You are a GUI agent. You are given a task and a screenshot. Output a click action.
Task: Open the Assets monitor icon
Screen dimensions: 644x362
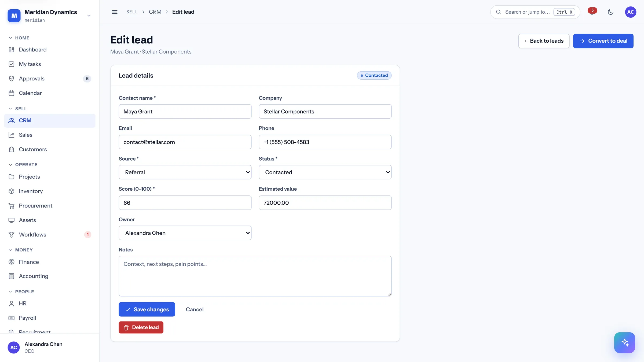[x=11, y=220]
